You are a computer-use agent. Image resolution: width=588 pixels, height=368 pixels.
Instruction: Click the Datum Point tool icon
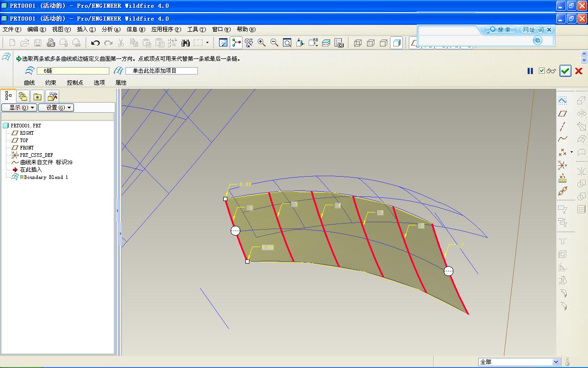click(562, 152)
